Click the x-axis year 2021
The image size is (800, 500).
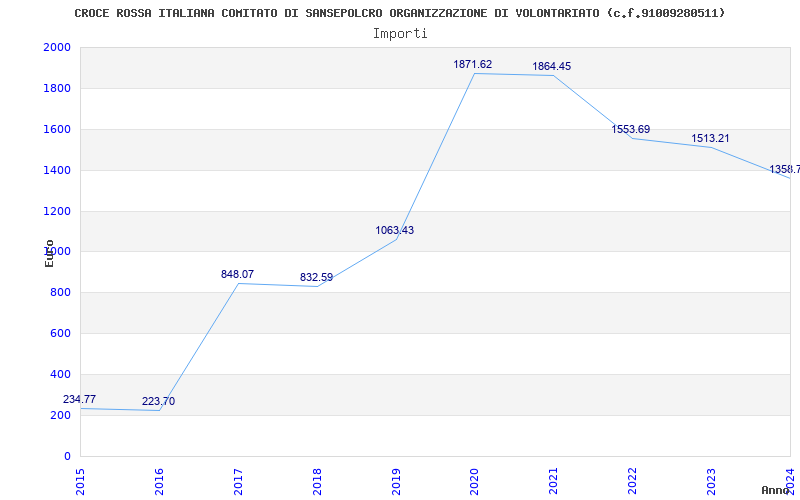554,482
